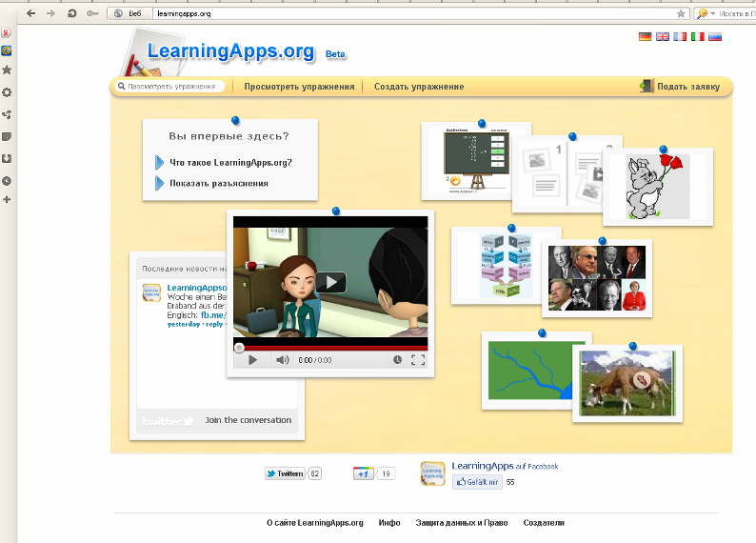Open Создатели footer link
The height and width of the screenshot is (543, 756).
(x=544, y=523)
